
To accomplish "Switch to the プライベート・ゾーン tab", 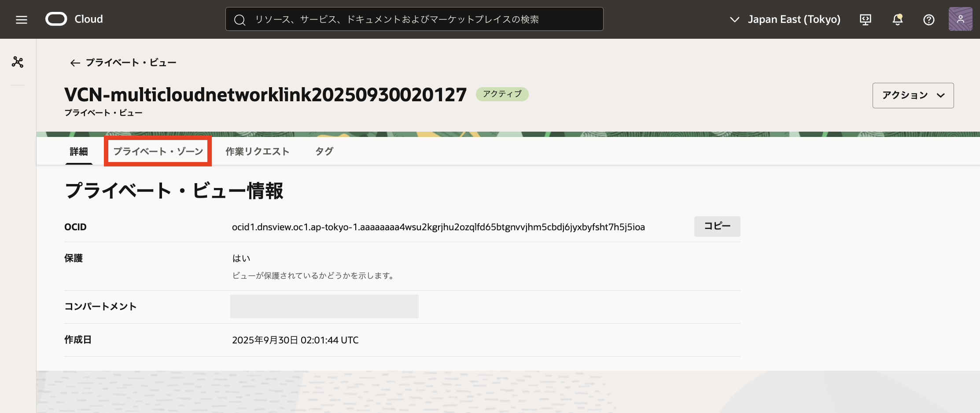I will click(157, 151).
